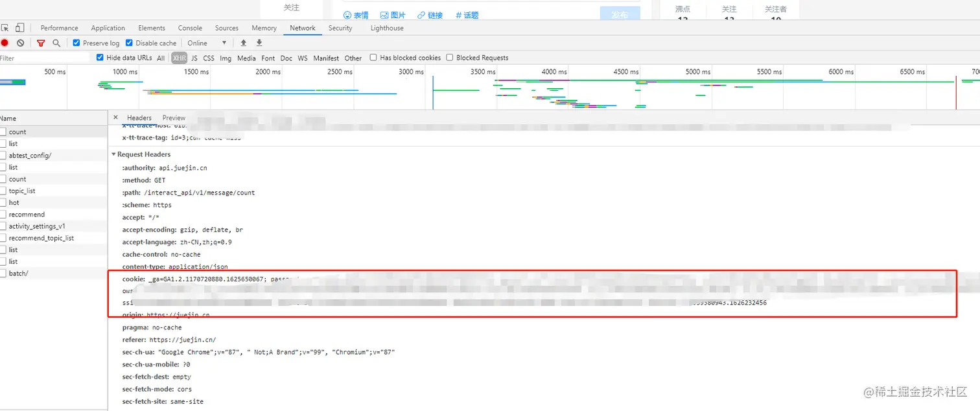Select the hot request row
The width and height of the screenshot is (980, 411).
click(x=54, y=203)
